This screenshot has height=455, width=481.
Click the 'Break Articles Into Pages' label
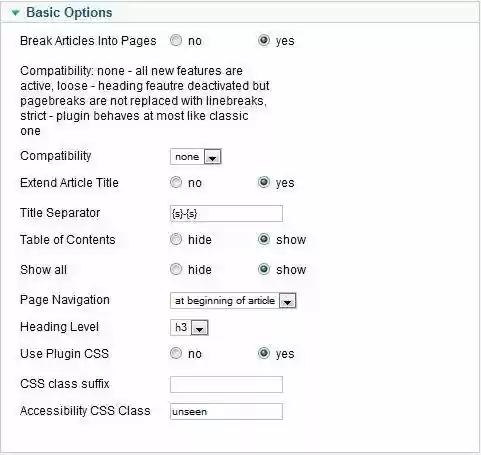pyautogui.click(x=88, y=41)
